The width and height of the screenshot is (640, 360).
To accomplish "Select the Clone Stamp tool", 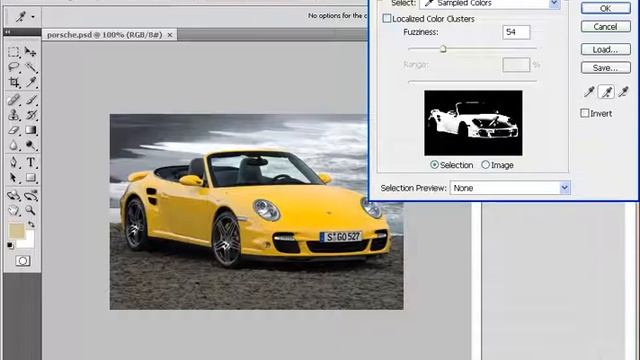I will click(13, 115).
